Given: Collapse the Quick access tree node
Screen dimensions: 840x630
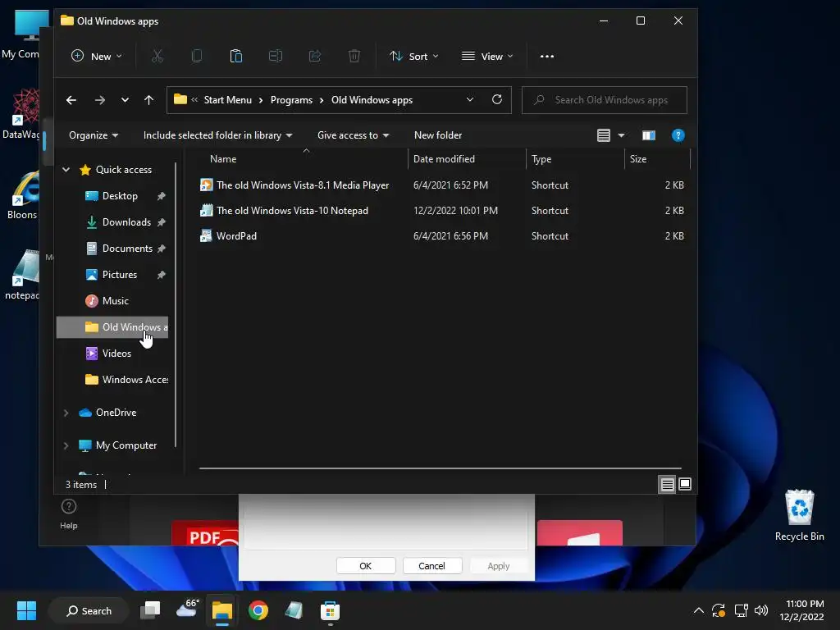Looking at the screenshot, I should (66, 170).
